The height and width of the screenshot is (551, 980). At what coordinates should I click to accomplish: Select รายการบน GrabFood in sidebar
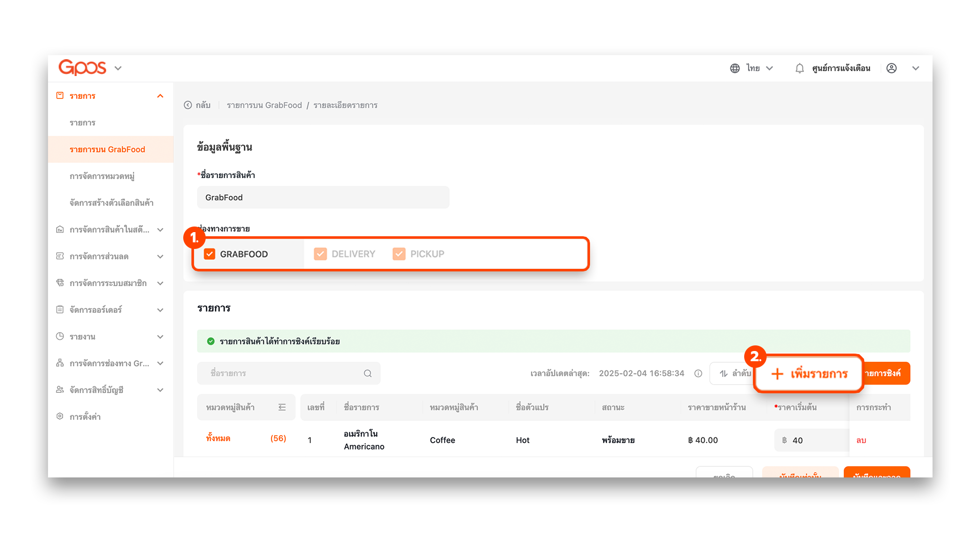[x=111, y=149]
